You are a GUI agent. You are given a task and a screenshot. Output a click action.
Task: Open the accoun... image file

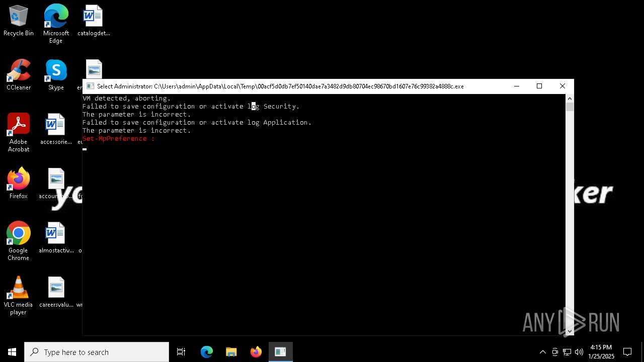pyautogui.click(x=56, y=184)
